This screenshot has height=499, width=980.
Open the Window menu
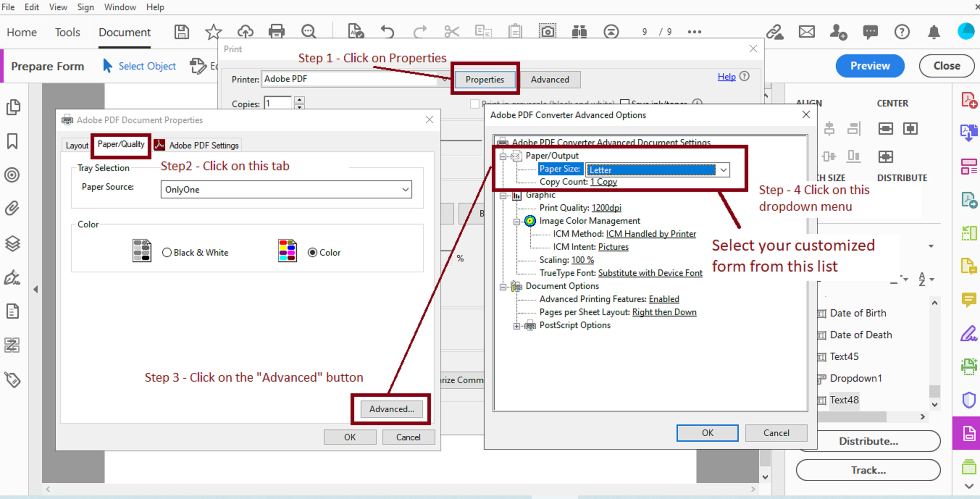120,7
